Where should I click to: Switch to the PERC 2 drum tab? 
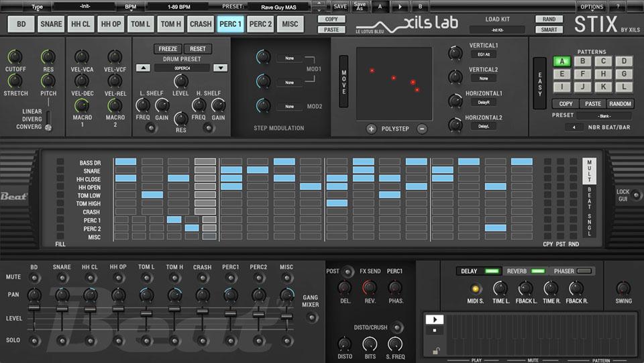(x=260, y=24)
